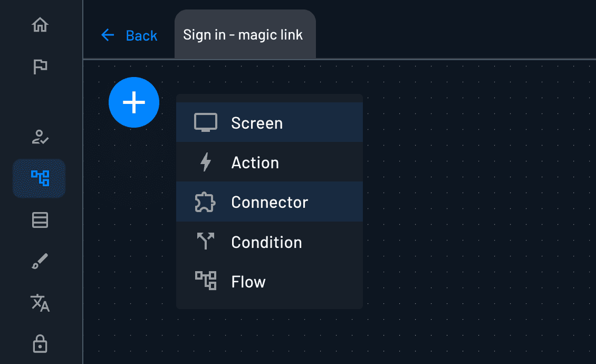The width and height of the screenshot is (596, 364).
Task: Click the Back link
Action: pos(129,35)
